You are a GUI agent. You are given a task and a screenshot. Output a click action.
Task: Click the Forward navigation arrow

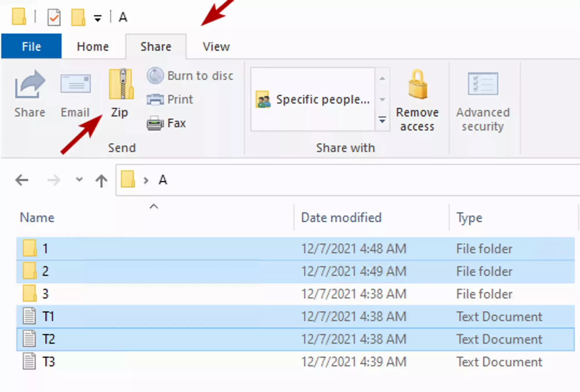(54, 180)
